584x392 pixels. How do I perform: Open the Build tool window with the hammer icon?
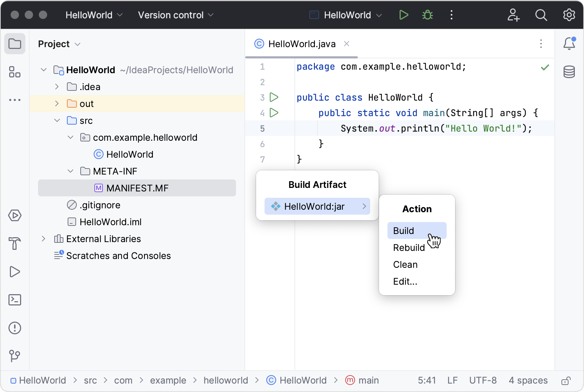pyautogui.click(x=15, y=244)
